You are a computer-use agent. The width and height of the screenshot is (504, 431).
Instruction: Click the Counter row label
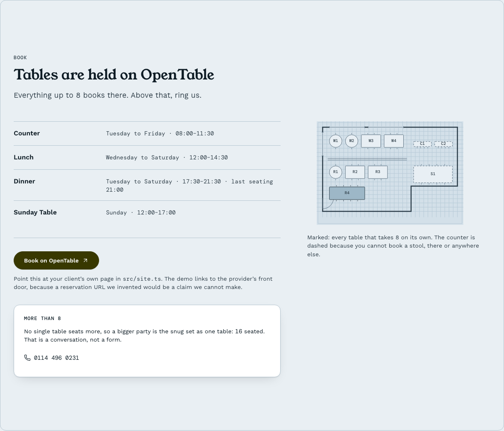click(27, 133)
